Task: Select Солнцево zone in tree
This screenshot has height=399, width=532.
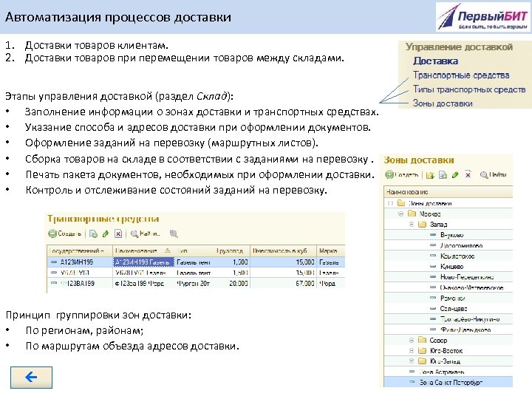Action: pos(454,308)
